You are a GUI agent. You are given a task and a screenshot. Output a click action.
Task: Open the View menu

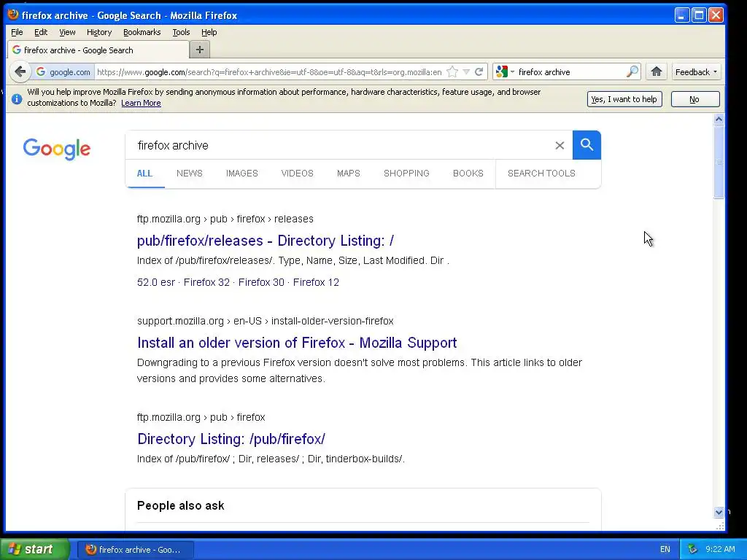[x=67, y=32]
